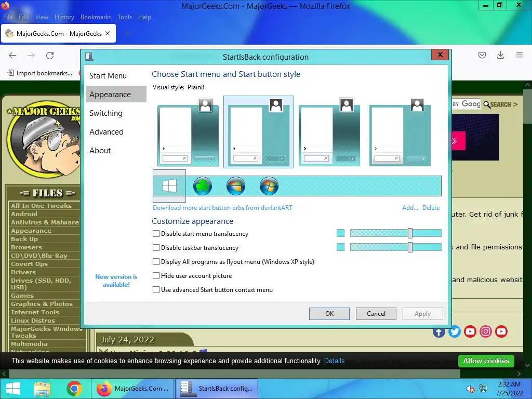Open Firefox Pocket save icon
Viewport: 532px width, 399px height.
[482, 55]
